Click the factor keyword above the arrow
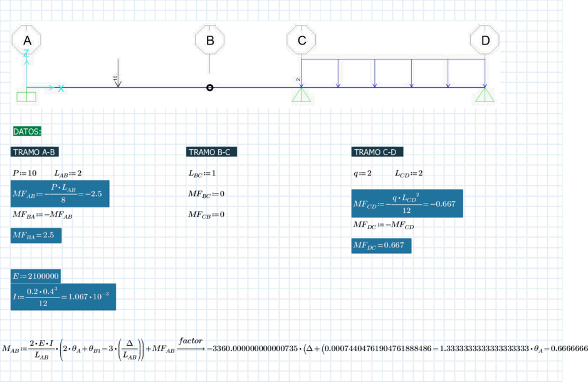 pyautogui.click(x=191, y=341)
